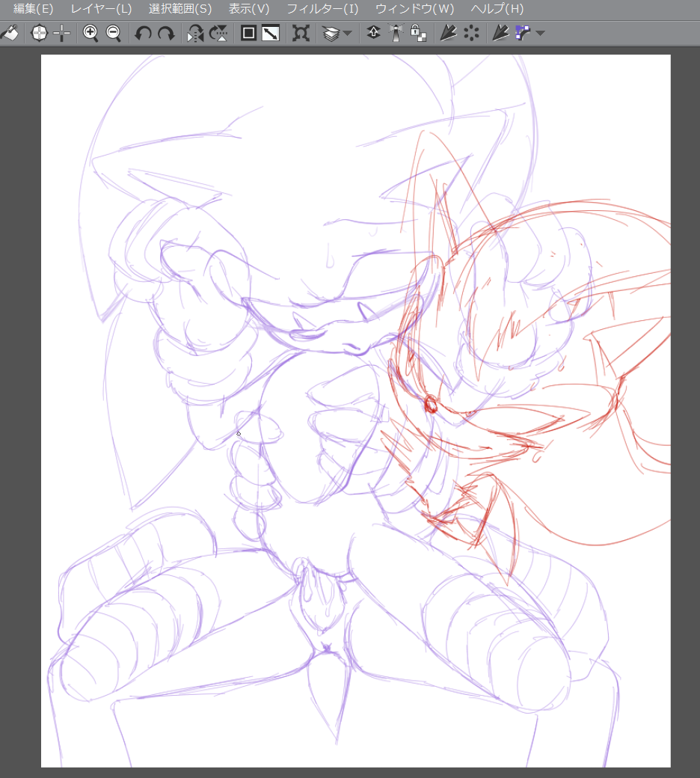Rotate canvas left with counterclockwise arrow
Screen dimensions: 700x778
[144, 33]
